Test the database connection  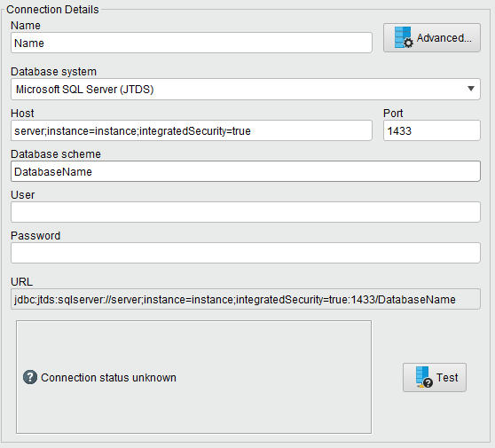click(434, 377)
